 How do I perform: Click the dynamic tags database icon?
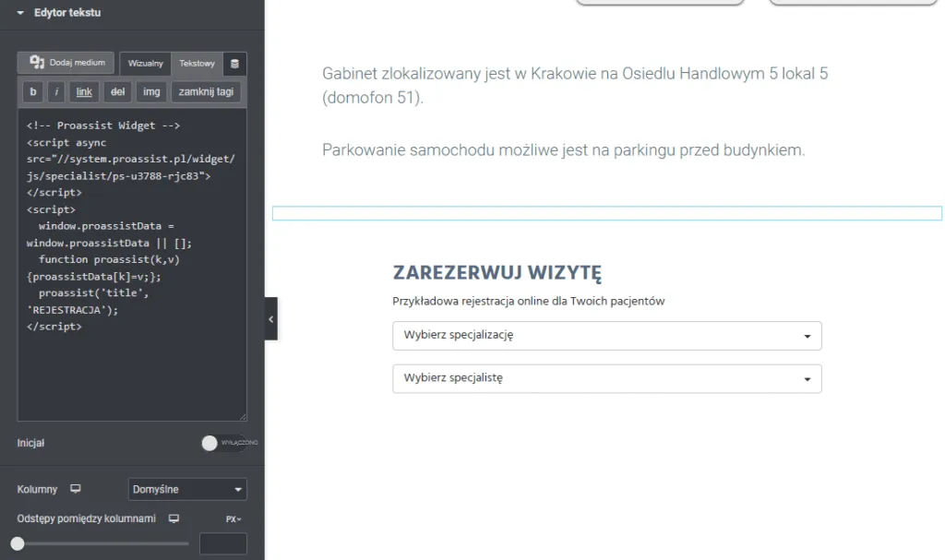234,64
